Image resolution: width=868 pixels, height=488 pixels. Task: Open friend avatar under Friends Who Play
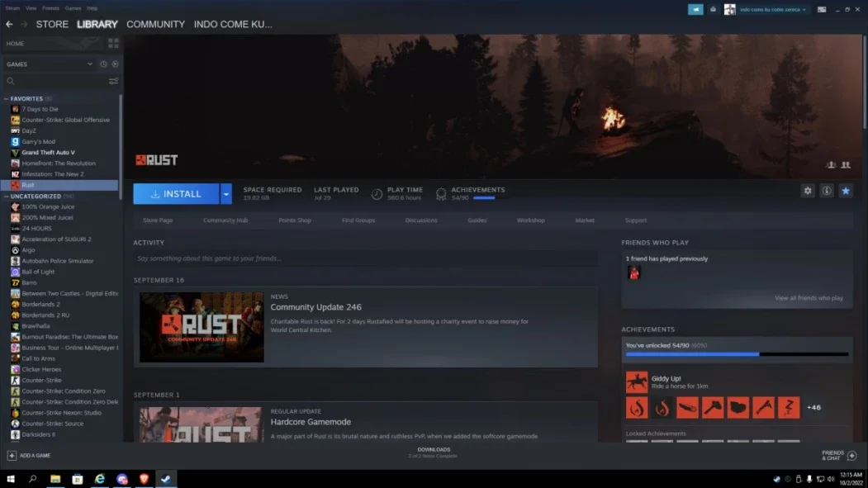[633, 272]
